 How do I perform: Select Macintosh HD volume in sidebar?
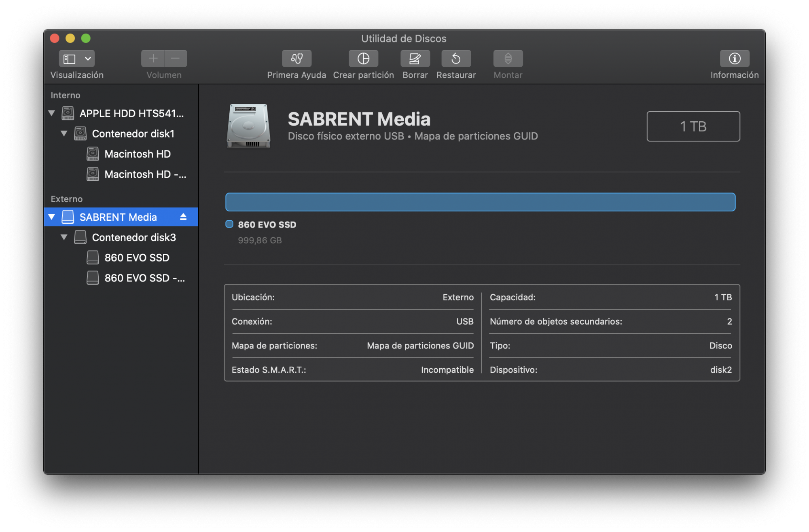(137, 154)
